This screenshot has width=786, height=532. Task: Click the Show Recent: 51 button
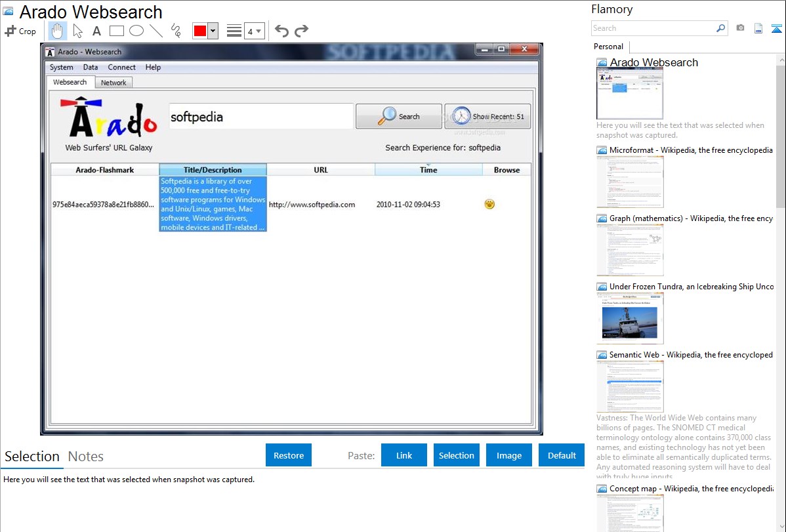click(487, 116)
